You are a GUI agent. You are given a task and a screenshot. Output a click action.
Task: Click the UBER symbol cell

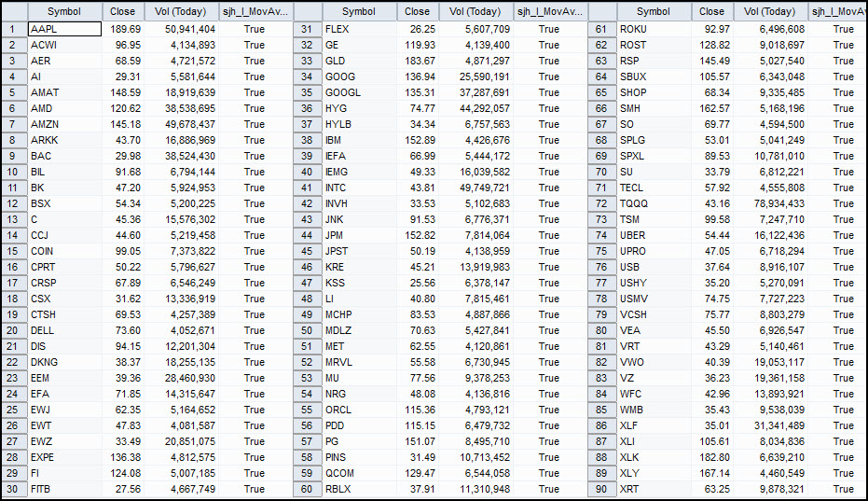tap(654, 235)
